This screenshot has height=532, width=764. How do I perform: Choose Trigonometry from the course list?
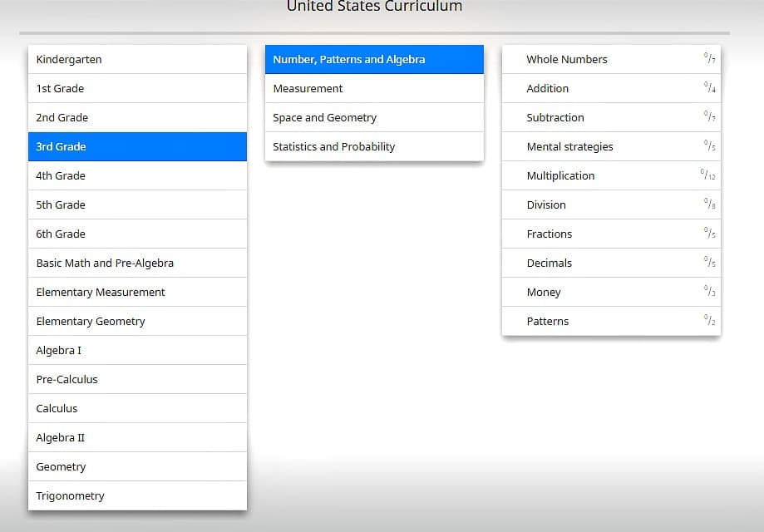[137, 496]
